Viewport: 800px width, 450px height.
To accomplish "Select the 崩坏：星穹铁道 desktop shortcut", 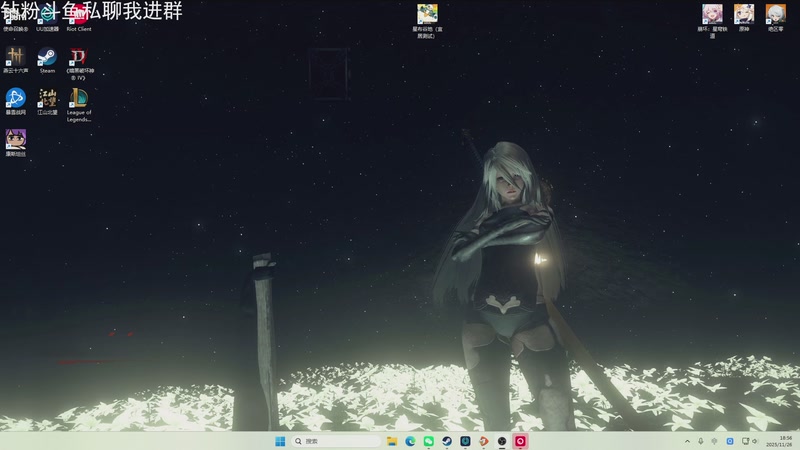I will point(712,21).
